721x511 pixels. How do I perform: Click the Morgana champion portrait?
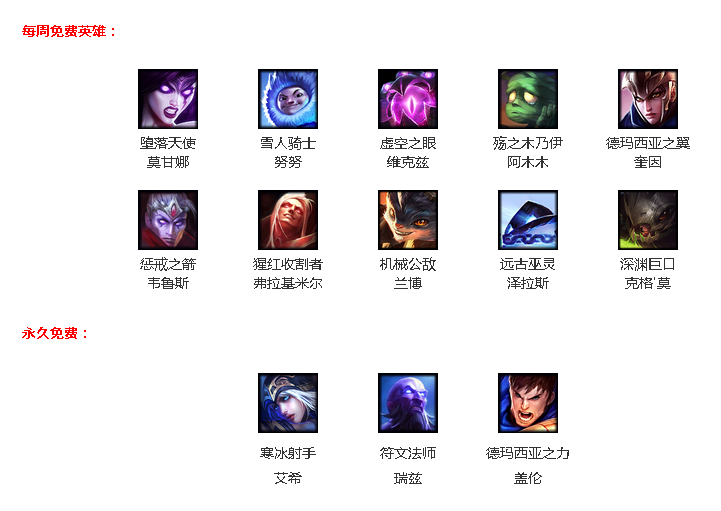click(168, 99)
